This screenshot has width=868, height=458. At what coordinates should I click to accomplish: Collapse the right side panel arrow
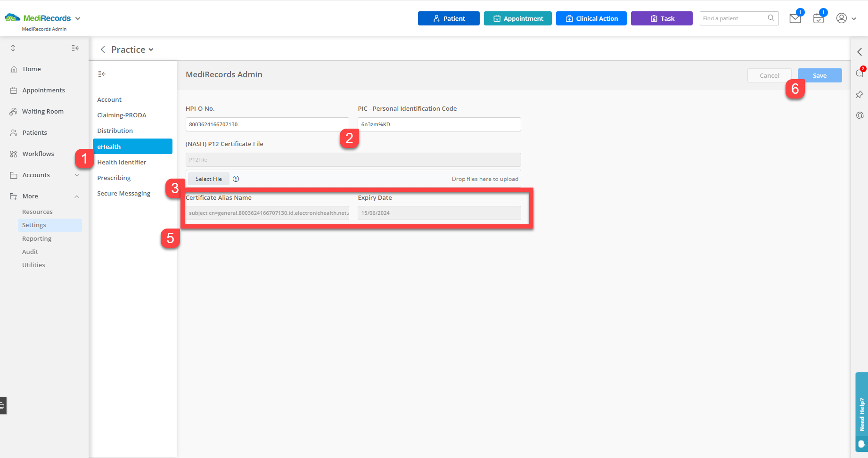(x=860, y=52)
